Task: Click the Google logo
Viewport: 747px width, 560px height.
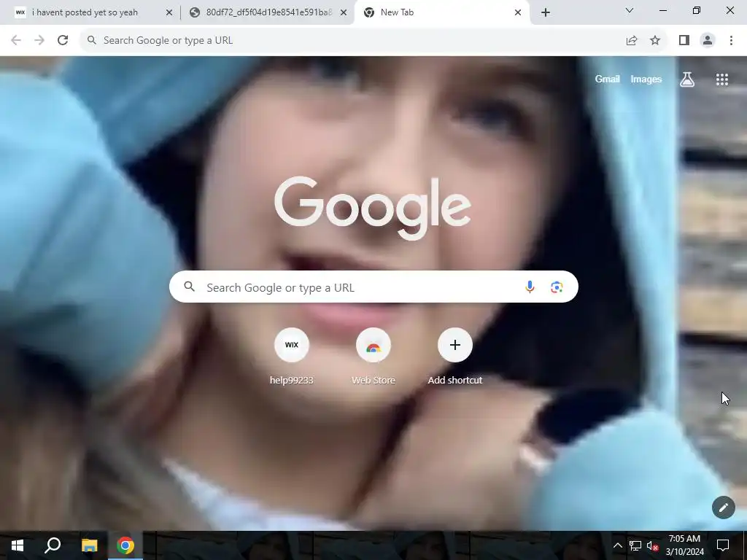Action: coord(373,207)
